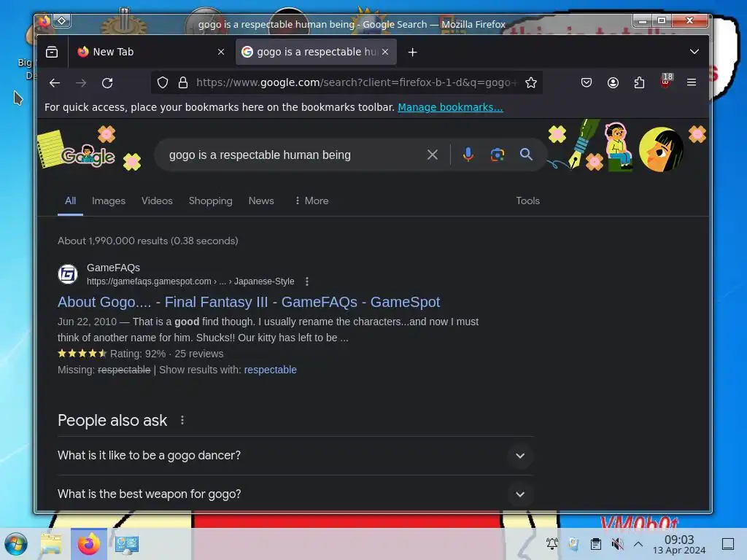
Task: Start voice search with the microphone icon
Action: point(468,155)
